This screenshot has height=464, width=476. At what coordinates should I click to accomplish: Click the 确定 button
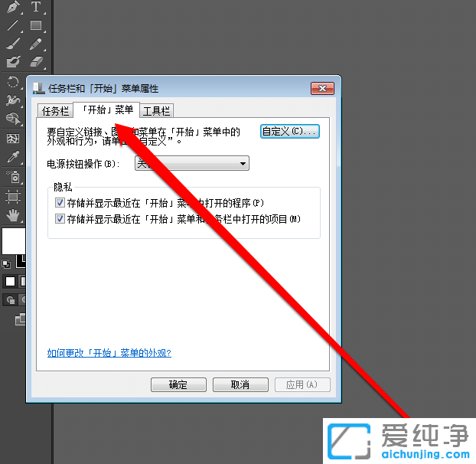178,384
